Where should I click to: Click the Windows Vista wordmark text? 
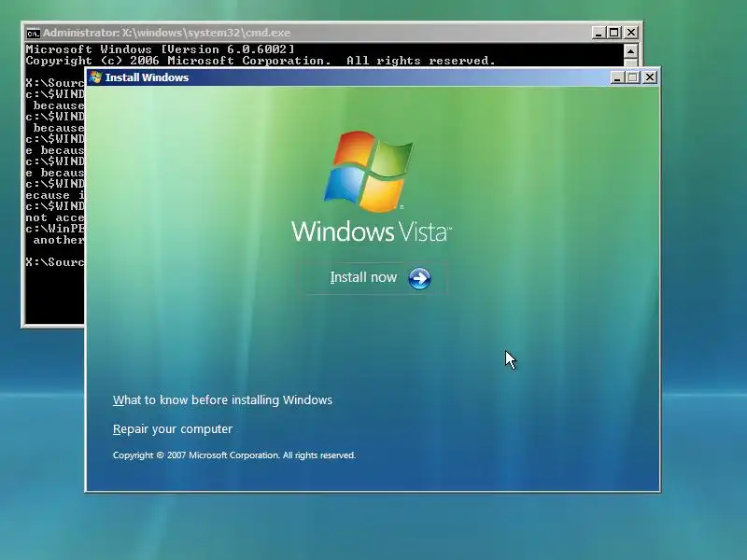click(x=371, y=231)
